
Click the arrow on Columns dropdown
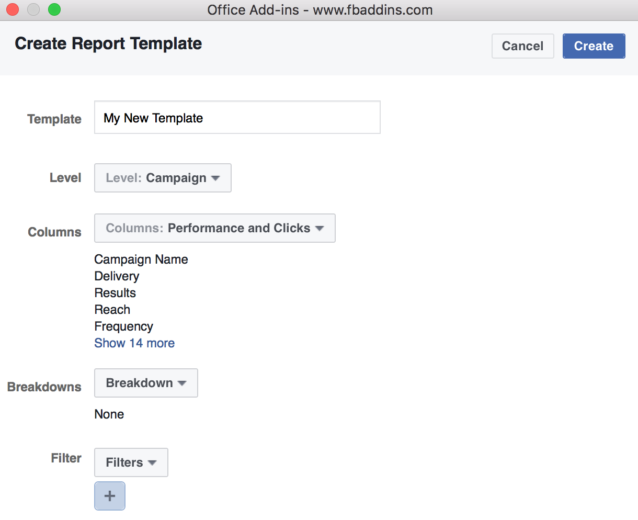coord(319,228)
